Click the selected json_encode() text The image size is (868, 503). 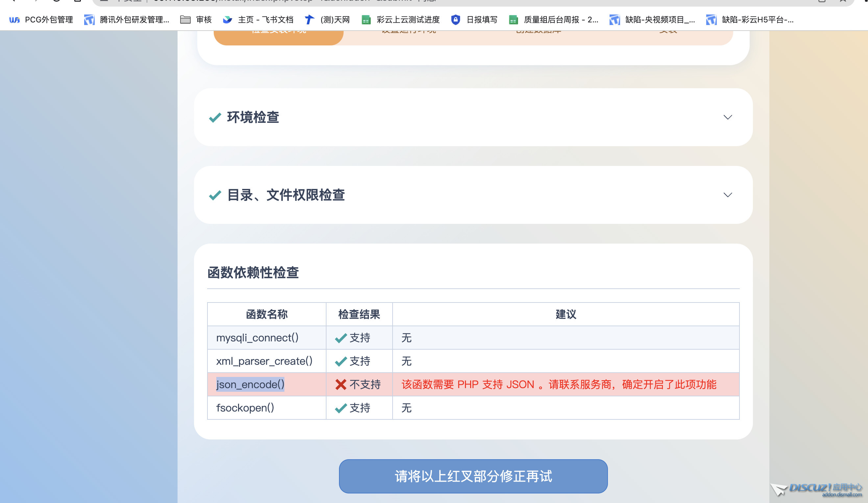[250, 384]
